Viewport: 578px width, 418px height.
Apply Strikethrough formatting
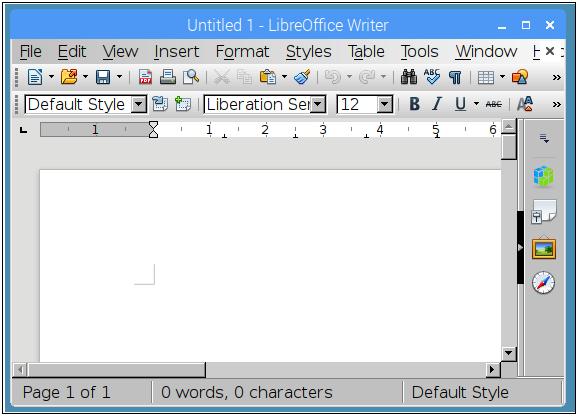pos(494,105)
